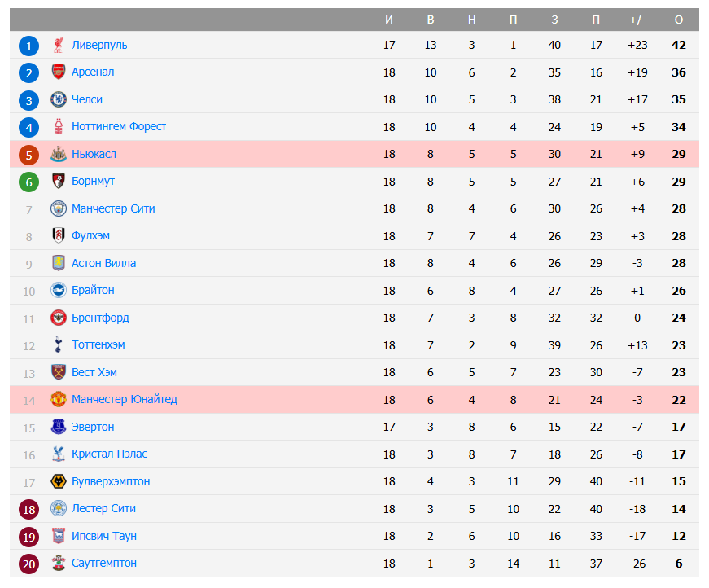Click the Crystal Palace crest icon
This screenshot has width=709, height=588.
pyautogui.click(x=58, y=454)
